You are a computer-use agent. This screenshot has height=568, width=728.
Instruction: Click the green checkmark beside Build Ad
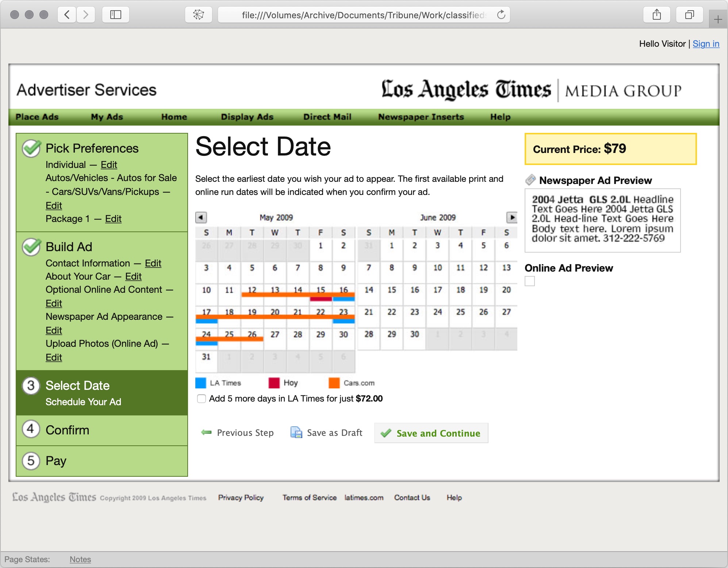point(31,247)
